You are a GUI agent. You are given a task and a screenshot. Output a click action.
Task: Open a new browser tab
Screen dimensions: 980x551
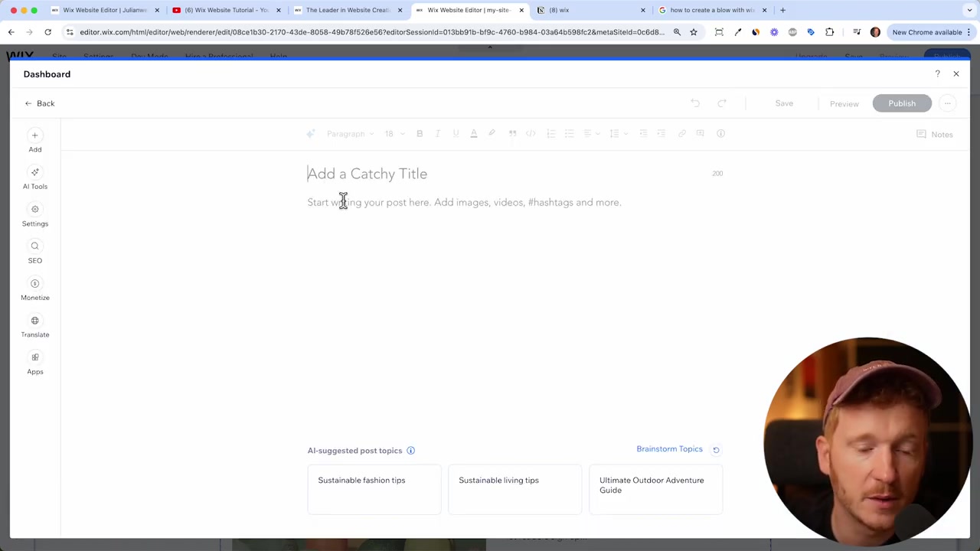[x=782, y=10]
